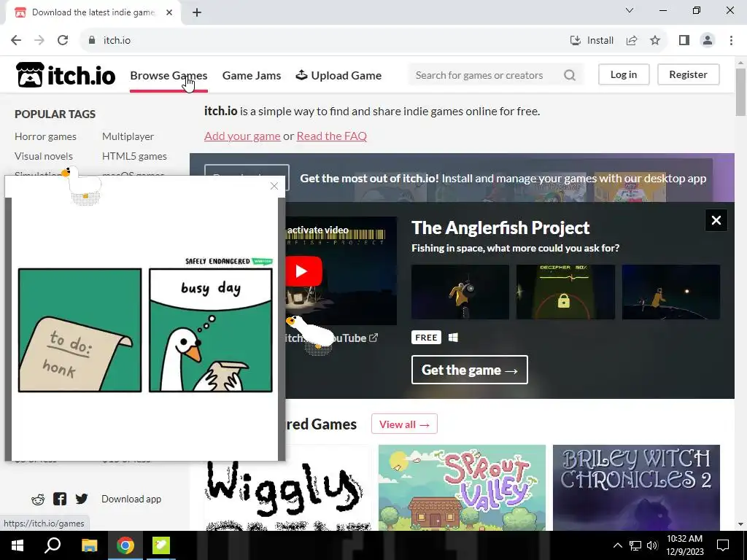This screenshot has width=747, height=560.
Task: Open the Visual novels tag
Action: (43, 156)
